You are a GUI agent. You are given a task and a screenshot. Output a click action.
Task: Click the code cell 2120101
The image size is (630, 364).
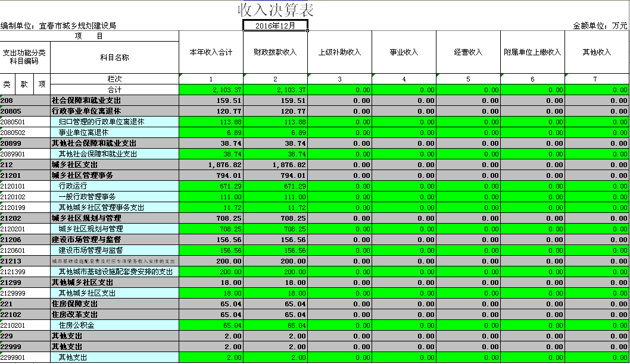[x=24, y=186]
